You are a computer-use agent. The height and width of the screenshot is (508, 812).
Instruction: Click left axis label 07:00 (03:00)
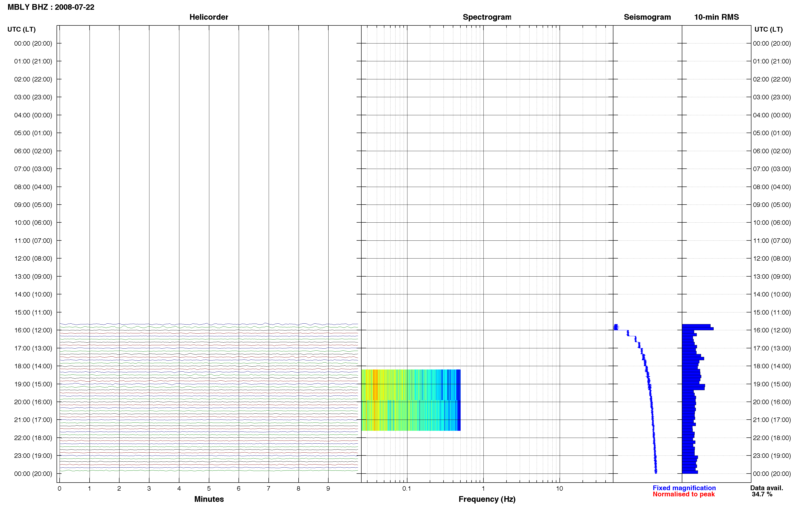(33, 169)
